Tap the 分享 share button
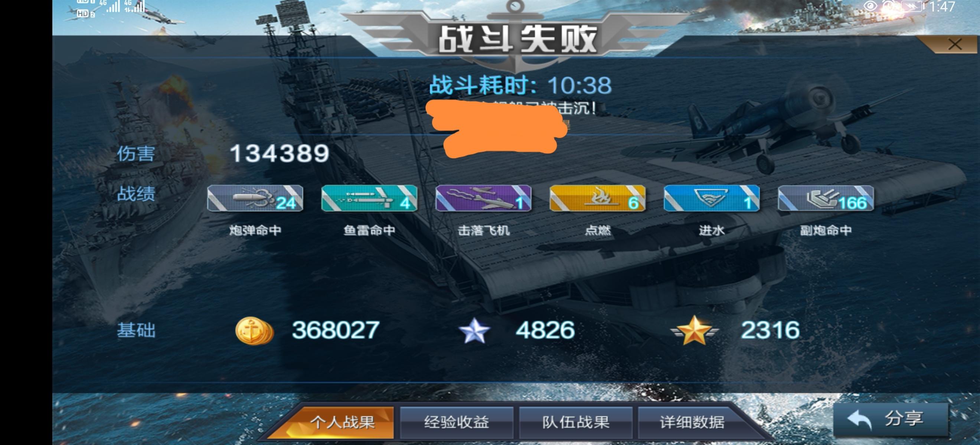This screenshot has height=445, width=980. pos(890,419)
